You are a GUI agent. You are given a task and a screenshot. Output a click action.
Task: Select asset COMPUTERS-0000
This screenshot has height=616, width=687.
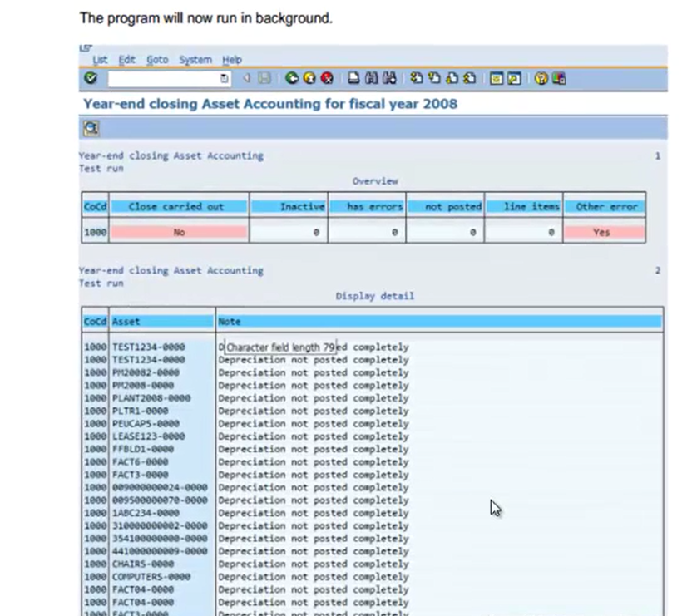pyautogui.click(x=151, y=577)
